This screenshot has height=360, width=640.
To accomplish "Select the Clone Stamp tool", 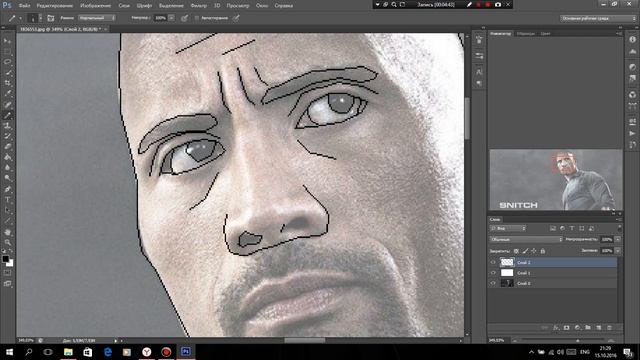I will pyautogui.click(x=7, y=126).
